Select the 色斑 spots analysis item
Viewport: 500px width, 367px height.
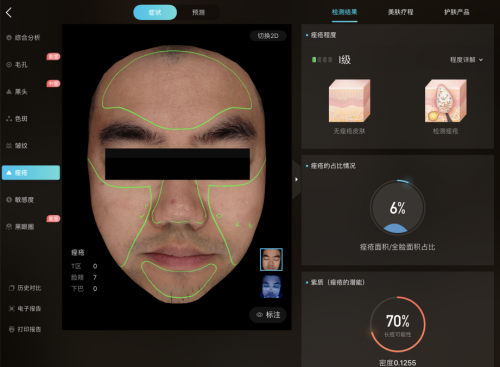[x=17, y=119]
